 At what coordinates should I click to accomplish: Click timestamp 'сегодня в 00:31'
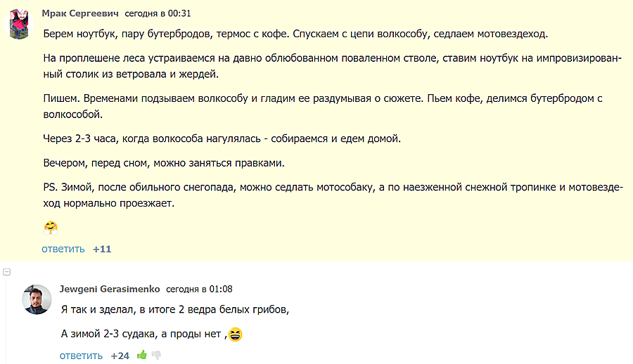coord(157,13)
